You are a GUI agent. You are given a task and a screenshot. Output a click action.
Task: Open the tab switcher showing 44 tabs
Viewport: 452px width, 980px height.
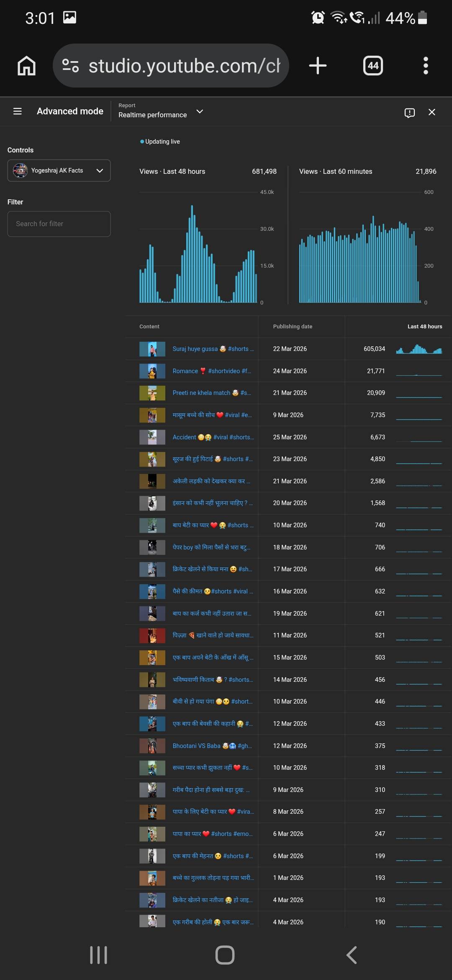[x=373, y=66]
